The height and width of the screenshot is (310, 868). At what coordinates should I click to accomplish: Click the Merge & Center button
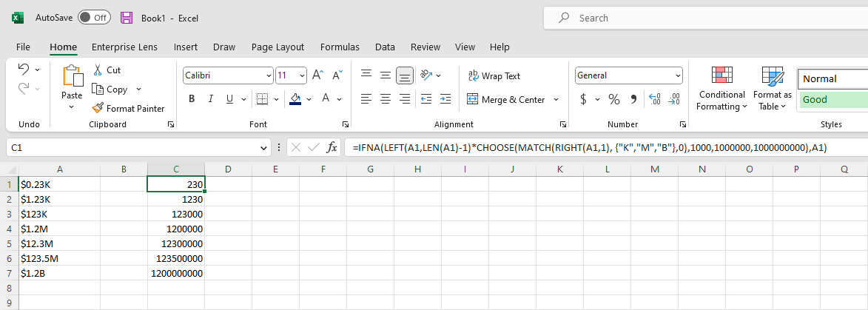click(x=507, y=99)
